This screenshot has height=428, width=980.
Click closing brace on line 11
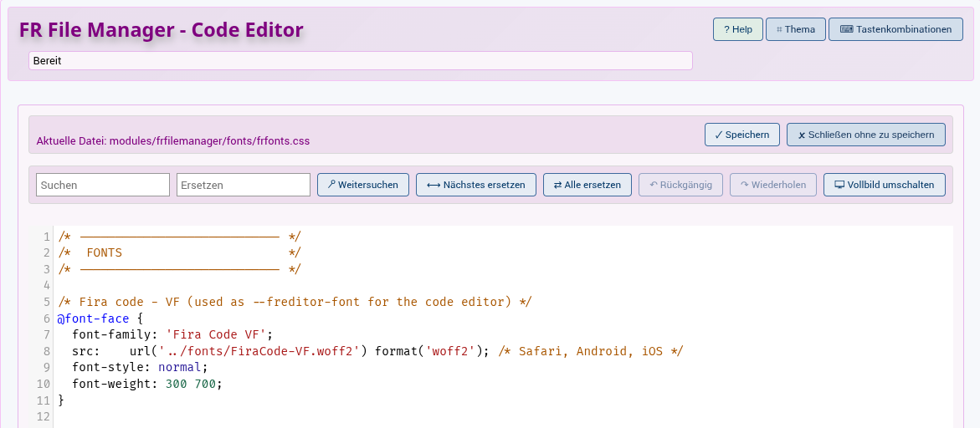click(x=61, y=400)
